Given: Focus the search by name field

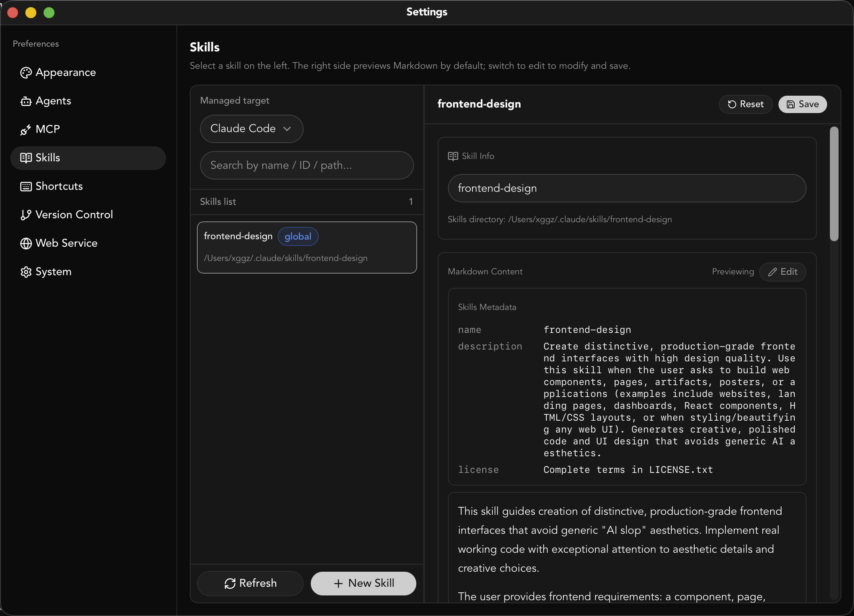Looking at the screenshot, I should (307, 165).
